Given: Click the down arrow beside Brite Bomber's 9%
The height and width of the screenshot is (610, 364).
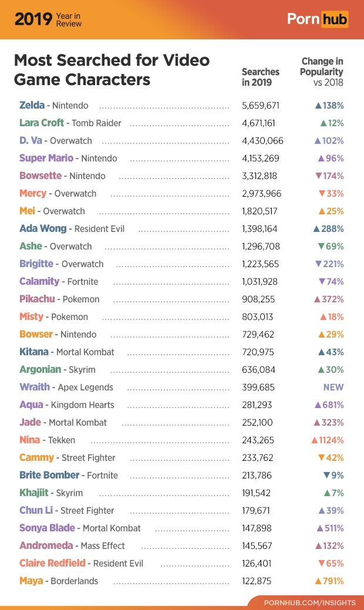Looking at the screenshot, I should (326, 476).
